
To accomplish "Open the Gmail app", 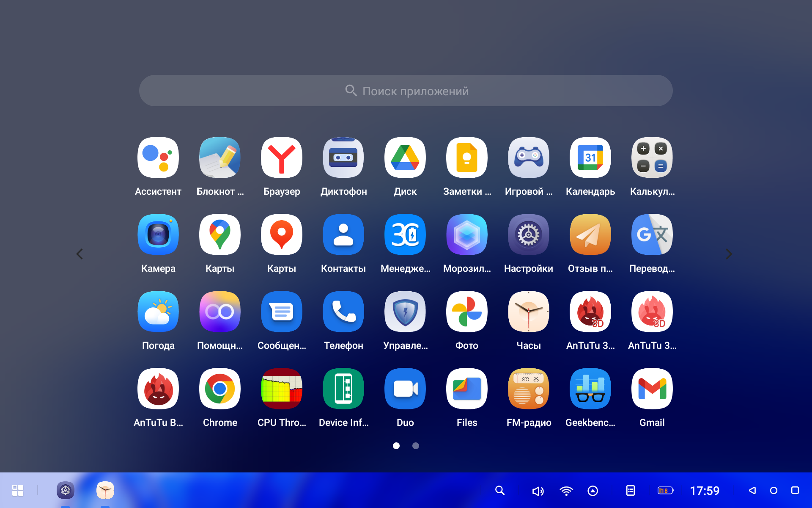I will 652,389.
